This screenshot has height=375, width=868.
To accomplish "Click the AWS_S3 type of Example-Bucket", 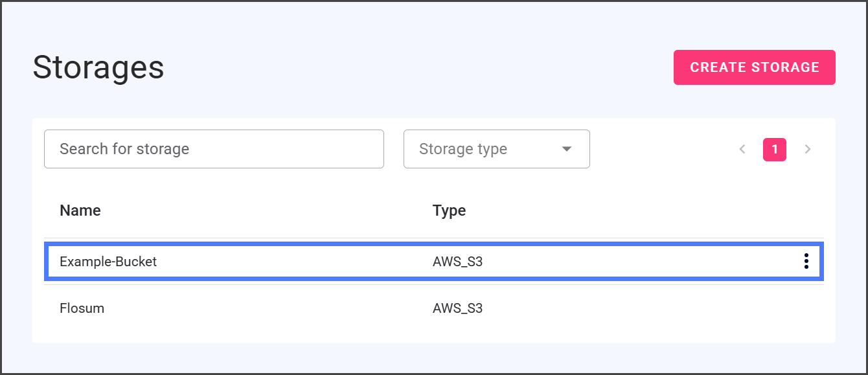I will (x=457, y=262).
